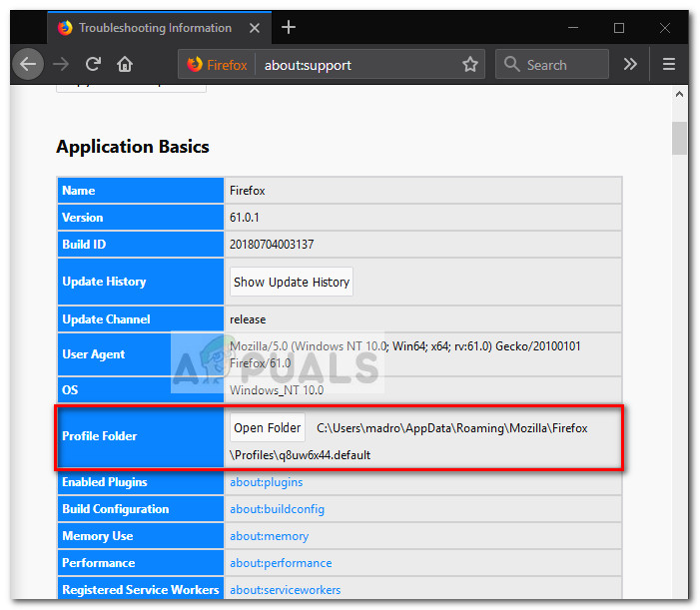Click the vertical scrollbar thumb
700x610 pixels.
pyautogui.click(x=679, y=138)
